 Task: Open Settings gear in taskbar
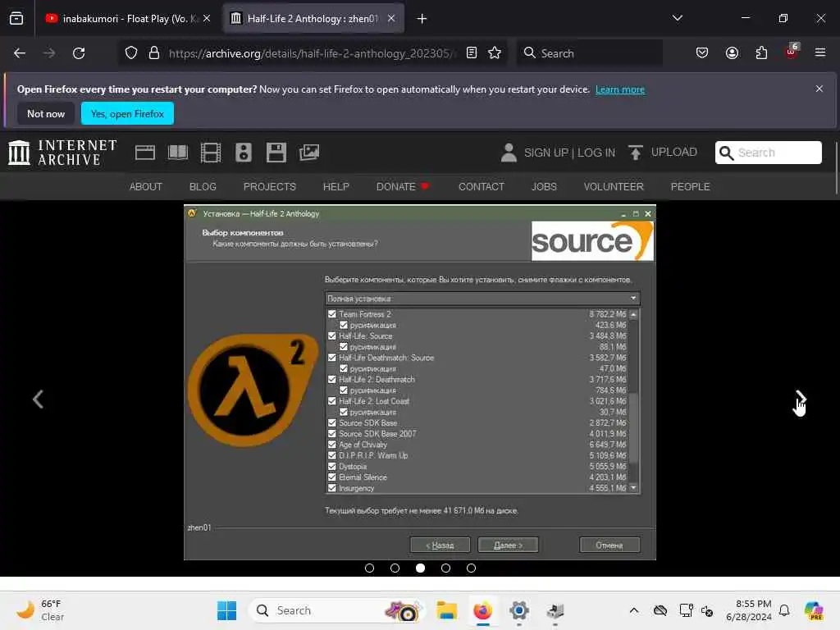point(519,610)
